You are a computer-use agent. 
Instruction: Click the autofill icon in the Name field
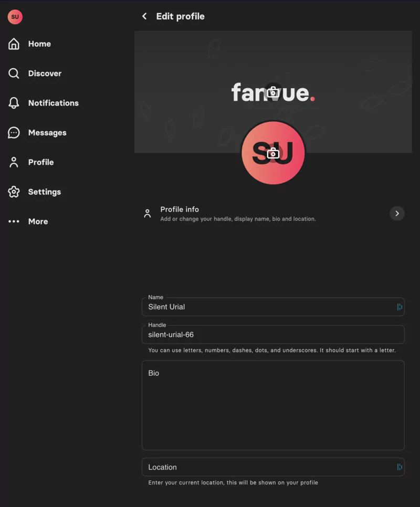point(400,307)
